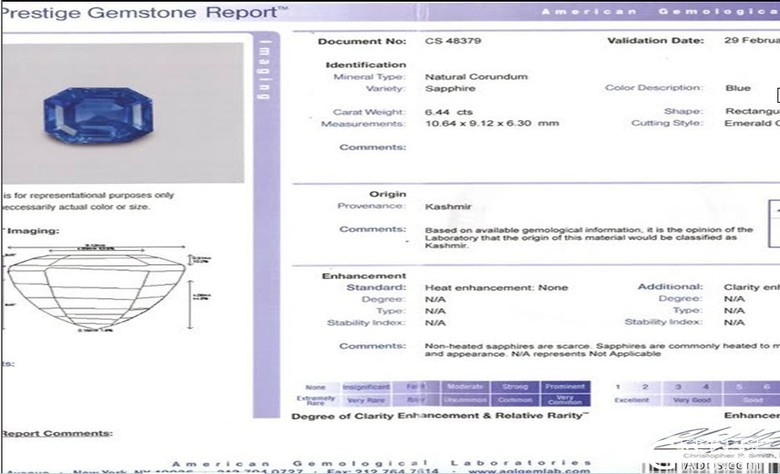Open the lab website link in footer
The height and width of the screenshot is (474, 780).
529,471
